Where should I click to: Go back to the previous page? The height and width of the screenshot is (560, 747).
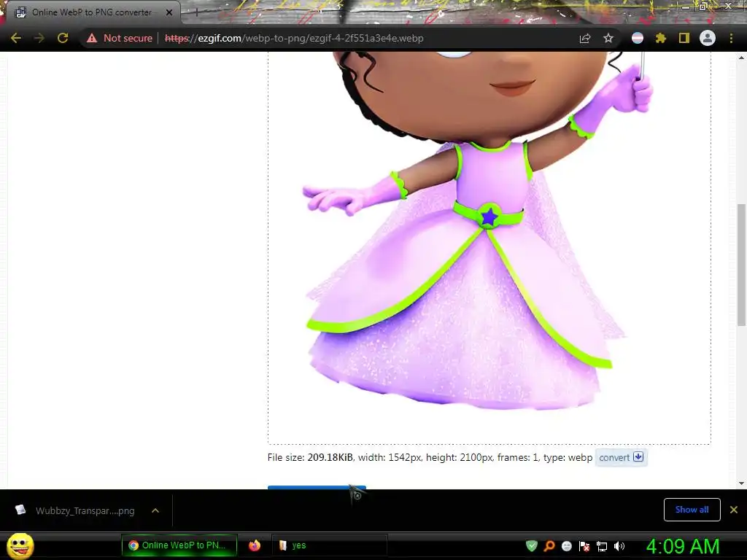16,38
